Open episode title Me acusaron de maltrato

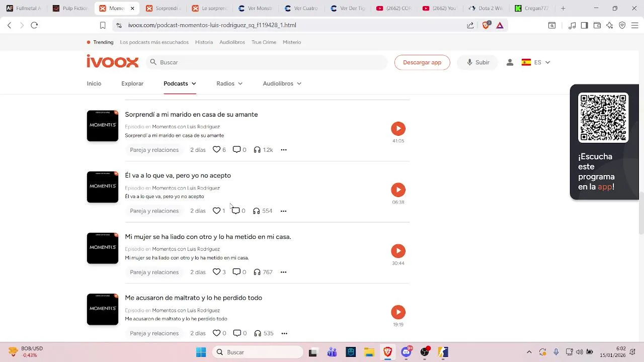point(193,298)
